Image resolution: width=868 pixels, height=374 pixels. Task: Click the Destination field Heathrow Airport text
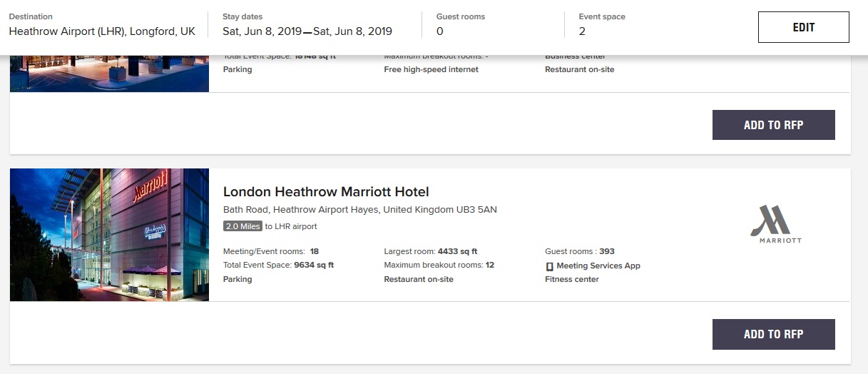pos(102,31)
